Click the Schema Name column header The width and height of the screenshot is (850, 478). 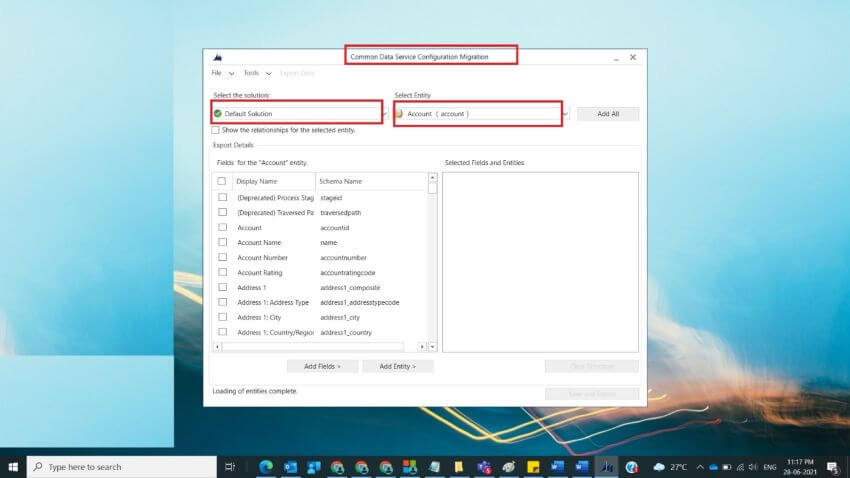(x=371, y=181)
